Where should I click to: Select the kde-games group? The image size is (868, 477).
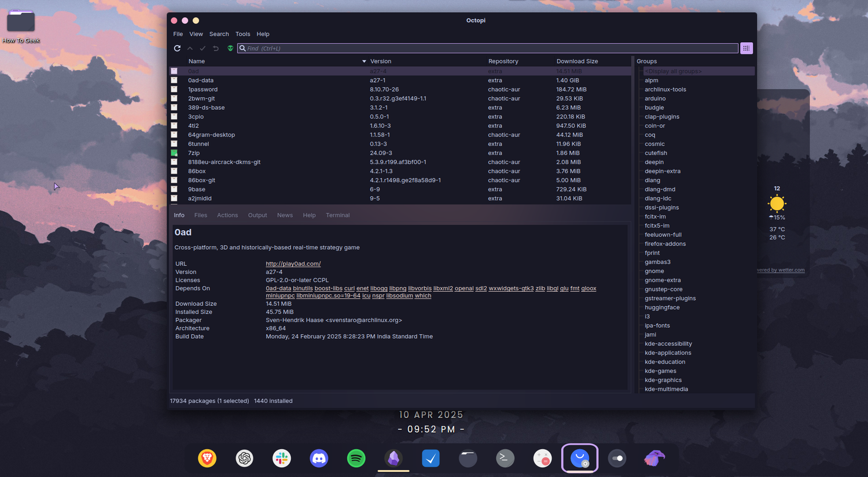(660, 371)
